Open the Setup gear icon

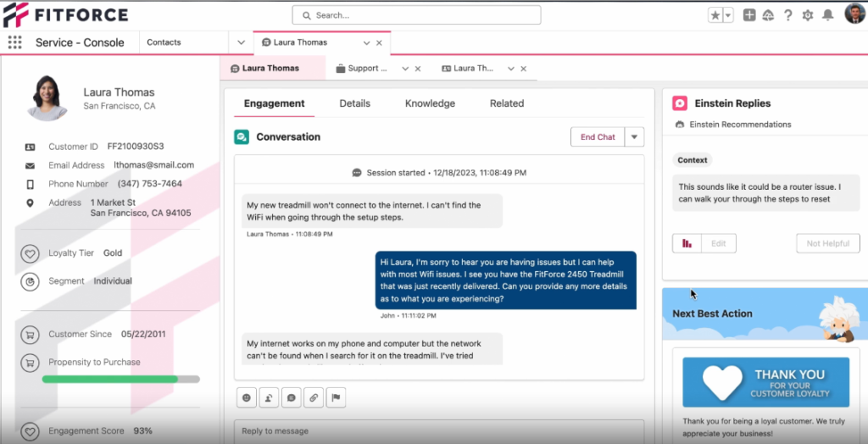pos(808,15)
